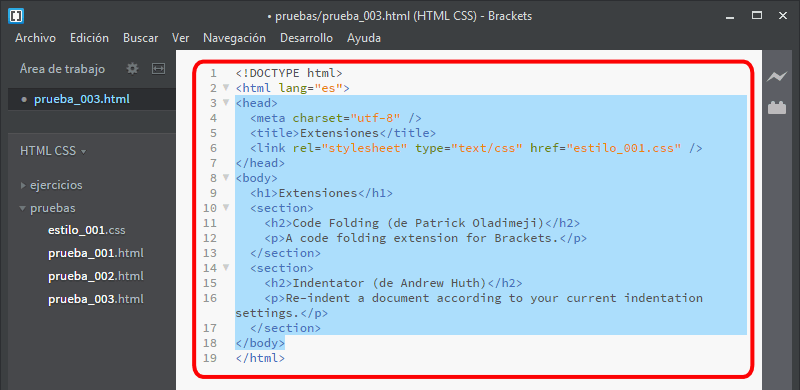Screen dimensions: 800x390
Task: Select prueba_002.html in file tree
Action: point(96,276)
